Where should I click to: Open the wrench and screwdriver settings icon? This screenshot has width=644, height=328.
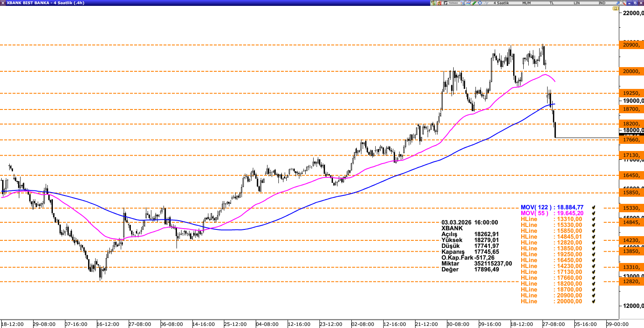(x=623, y=3)
